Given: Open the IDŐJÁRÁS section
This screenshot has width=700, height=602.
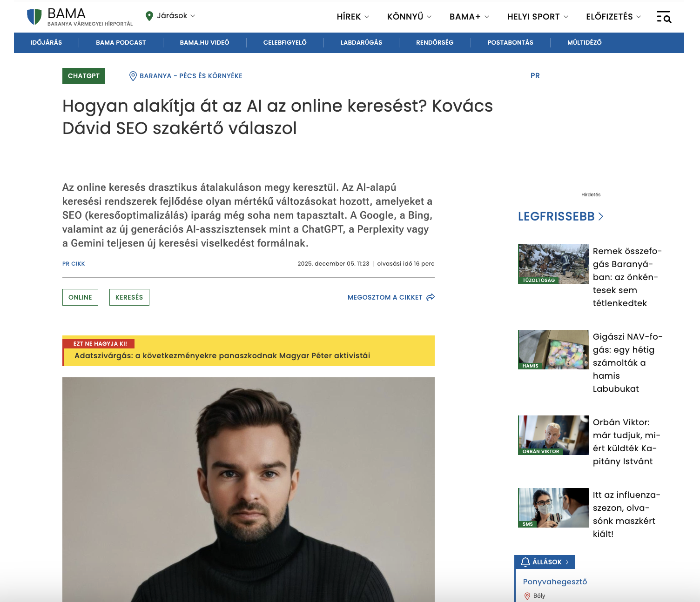Looking at the screenshot, I should 47,42.
